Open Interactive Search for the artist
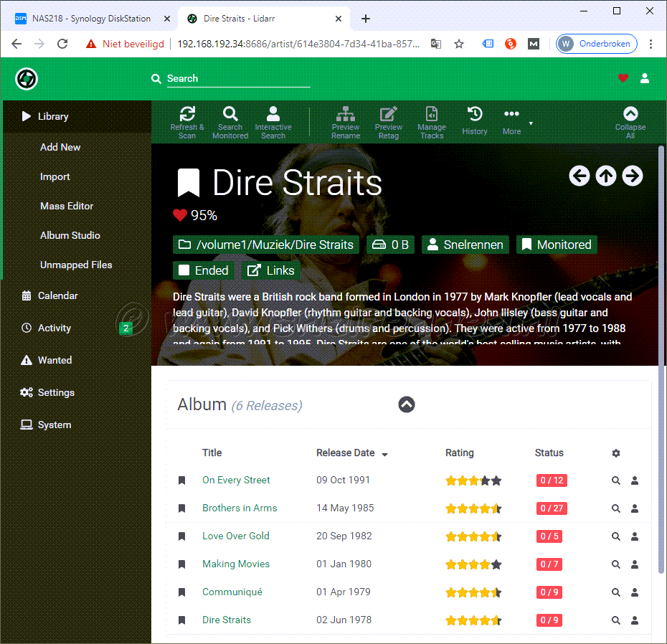 273,123
